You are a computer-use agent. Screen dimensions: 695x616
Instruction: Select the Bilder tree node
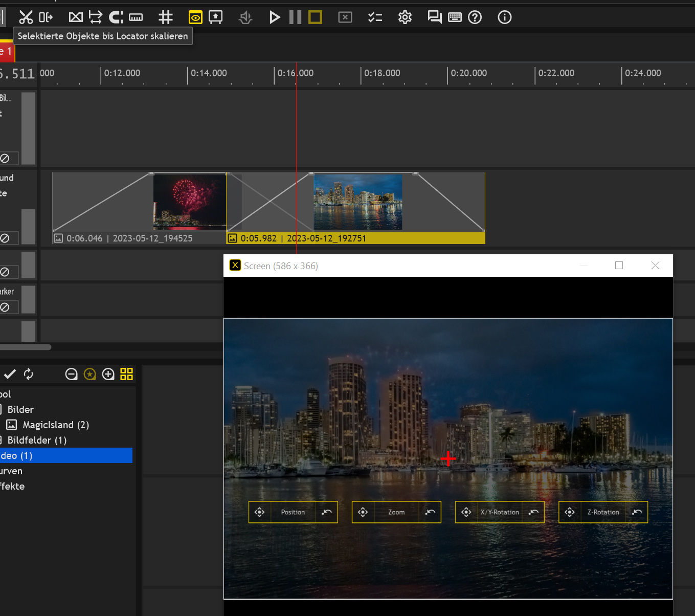(20, 409)
